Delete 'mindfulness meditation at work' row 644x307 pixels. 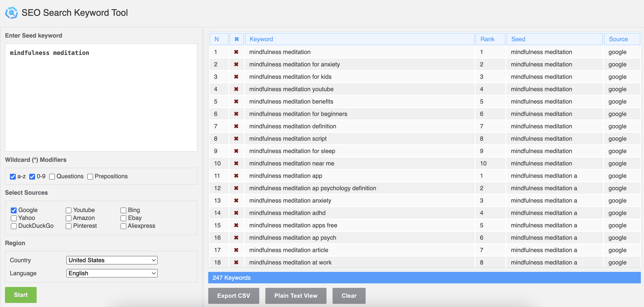tap(236, 262)
